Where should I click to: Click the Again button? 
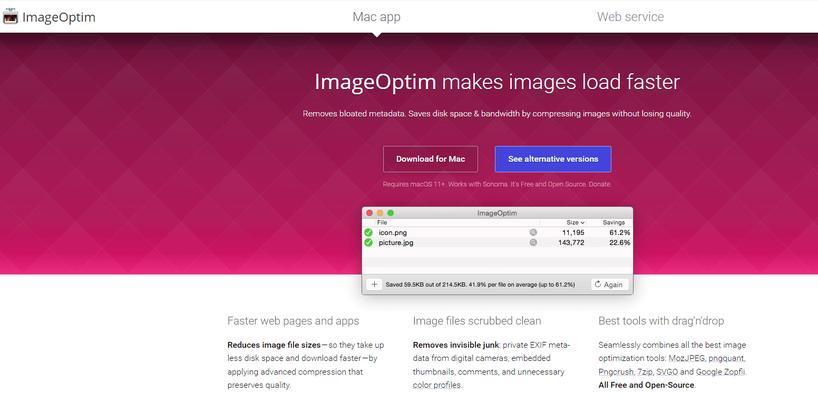pyautogui.click(x=609, y=284)
